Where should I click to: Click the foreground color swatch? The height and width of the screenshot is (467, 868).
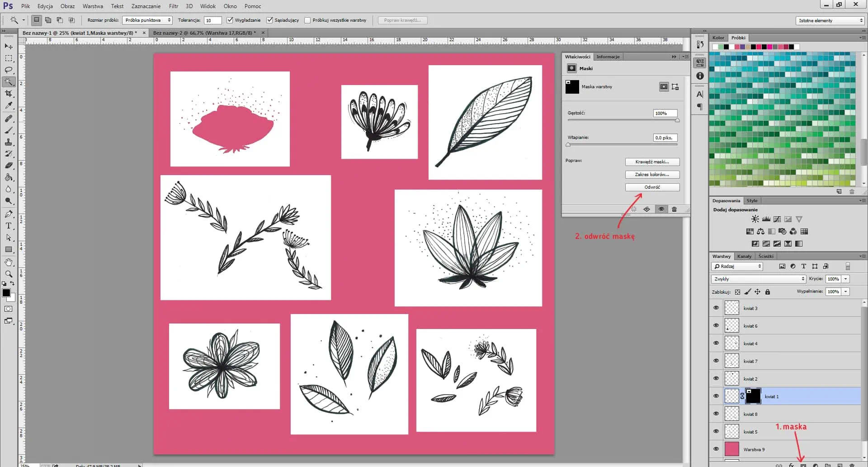tap(6, 293)
